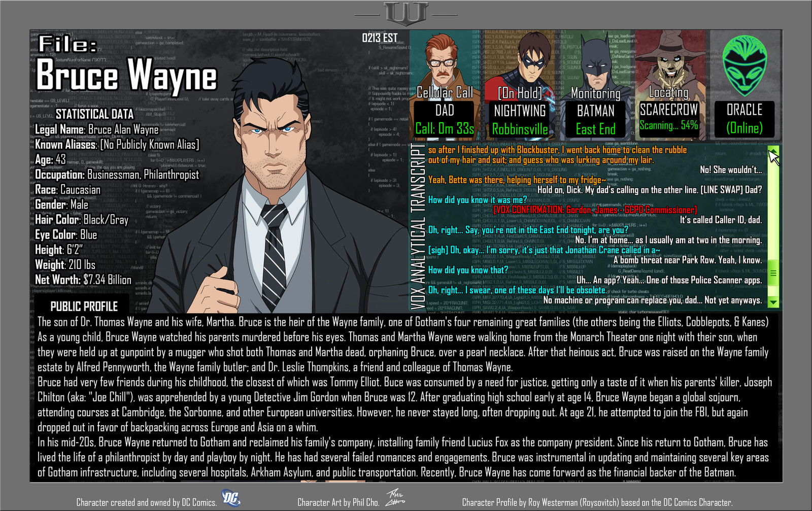Screen dimensions: 812x511
Task: Click line 'No. I'm at home... as I usually am'
Action: [668, 240]
